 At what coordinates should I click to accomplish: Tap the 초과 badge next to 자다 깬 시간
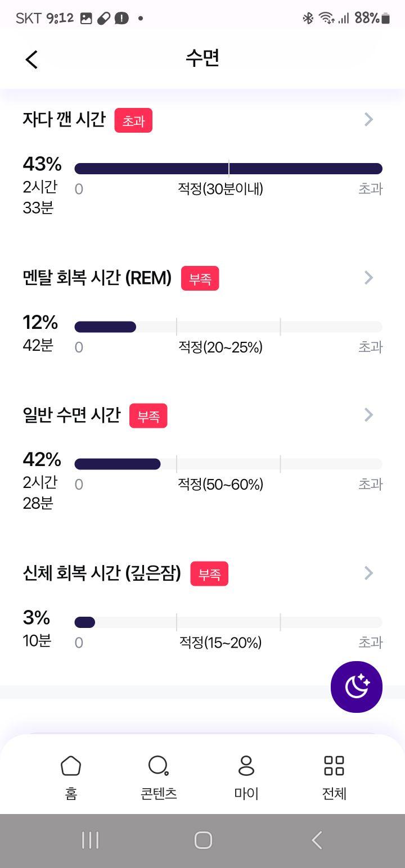[x=133, y=120]
